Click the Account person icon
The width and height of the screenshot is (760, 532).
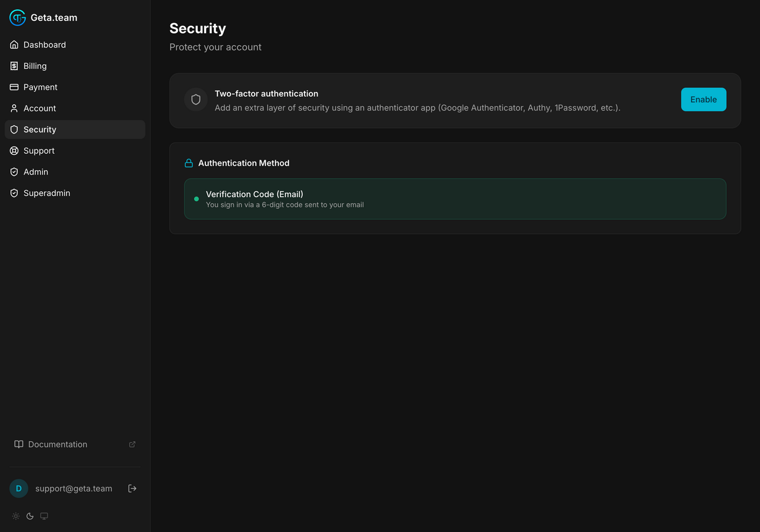coord(14,108)
